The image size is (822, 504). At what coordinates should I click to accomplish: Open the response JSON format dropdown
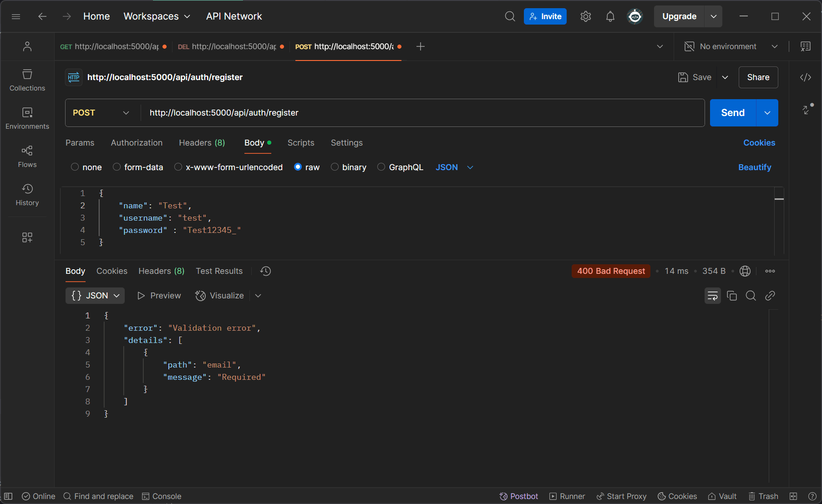95,296
